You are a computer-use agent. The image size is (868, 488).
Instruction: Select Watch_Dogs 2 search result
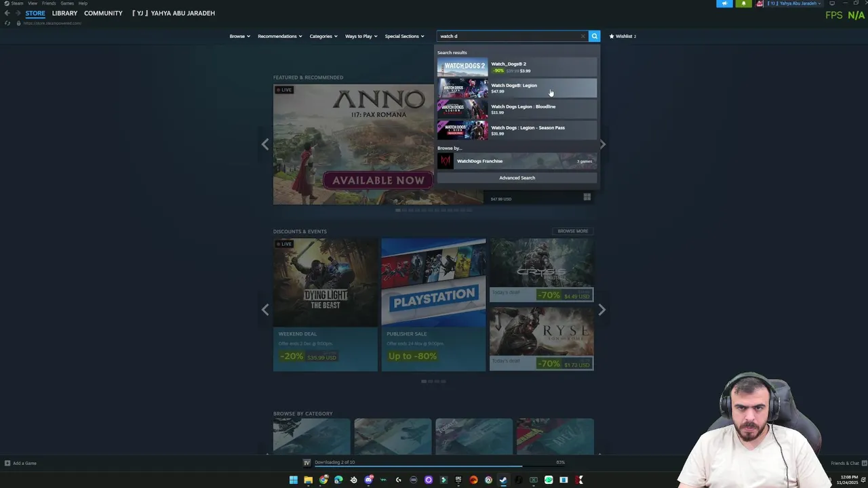pyautogui.click(x=517, y=66)
